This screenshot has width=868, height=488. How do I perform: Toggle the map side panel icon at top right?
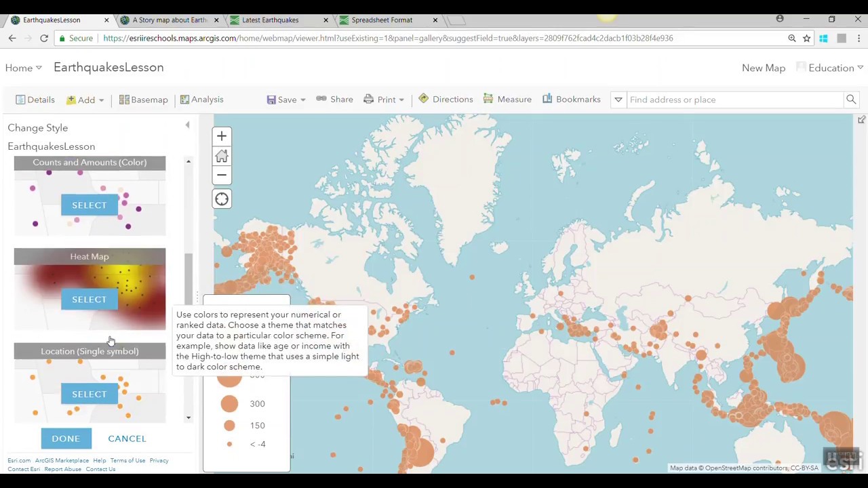point(861,120)
